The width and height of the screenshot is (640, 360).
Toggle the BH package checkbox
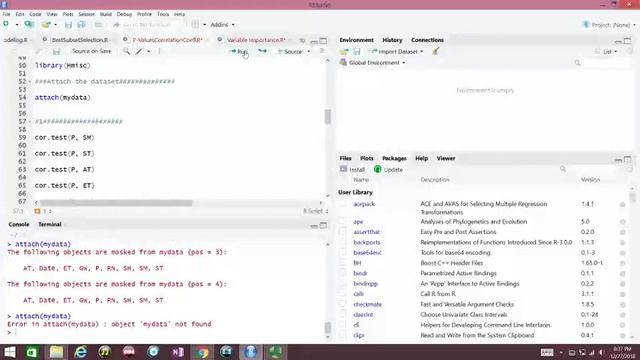point(343,263)
